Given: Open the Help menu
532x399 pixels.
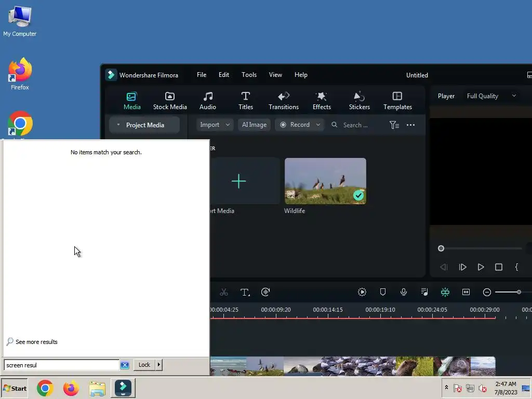Looking at the screenshot, I should pos(301,75).
